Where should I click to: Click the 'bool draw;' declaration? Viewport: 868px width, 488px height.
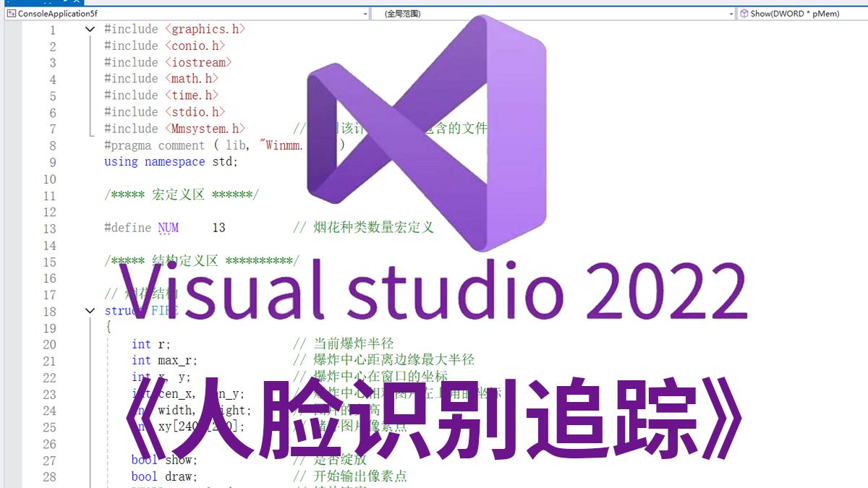pyautogui.click(x=165, y=476)
